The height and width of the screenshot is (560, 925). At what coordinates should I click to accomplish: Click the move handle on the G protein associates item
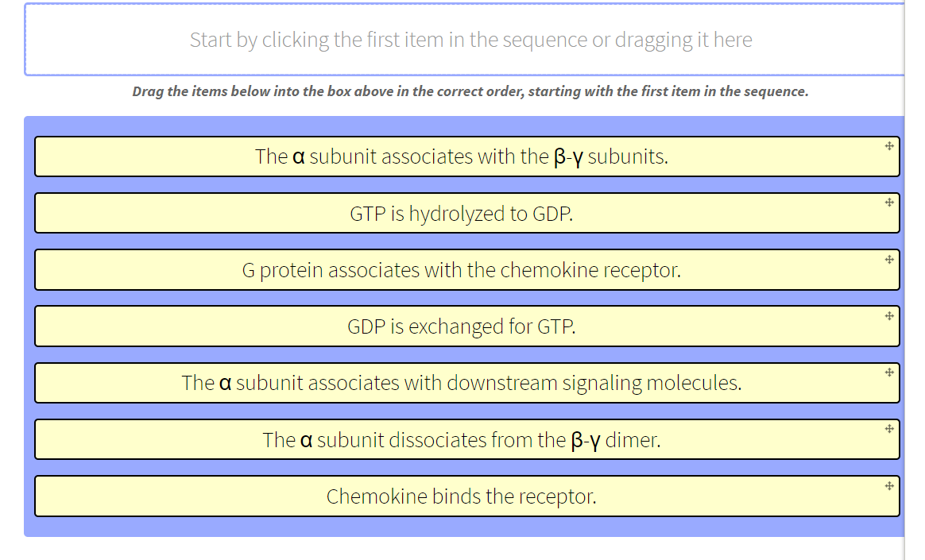point(888,258)
